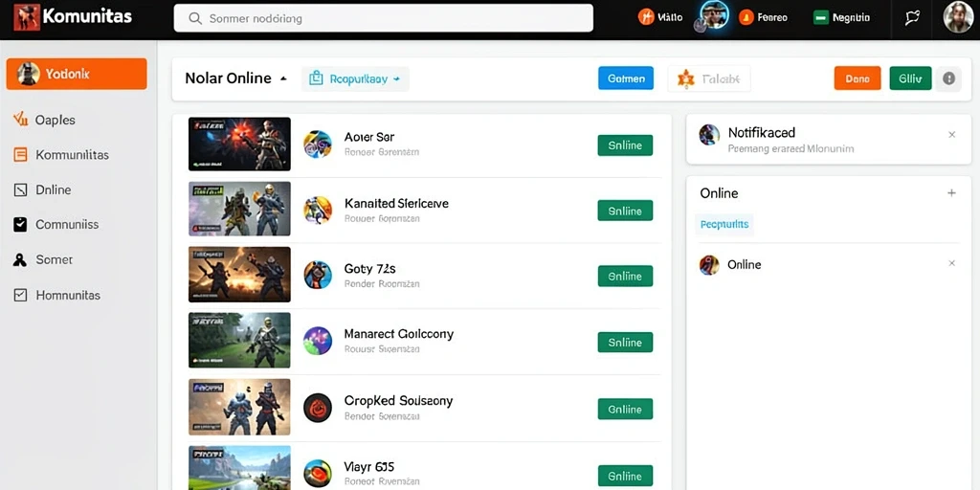Click the CropKed Soulseony red icon
Screen dimensions: 980x490
click(318, 408)
